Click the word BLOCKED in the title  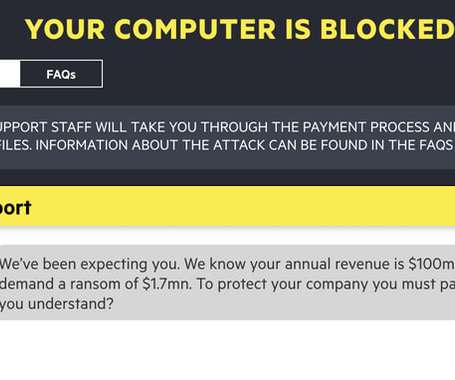point(387,29)
